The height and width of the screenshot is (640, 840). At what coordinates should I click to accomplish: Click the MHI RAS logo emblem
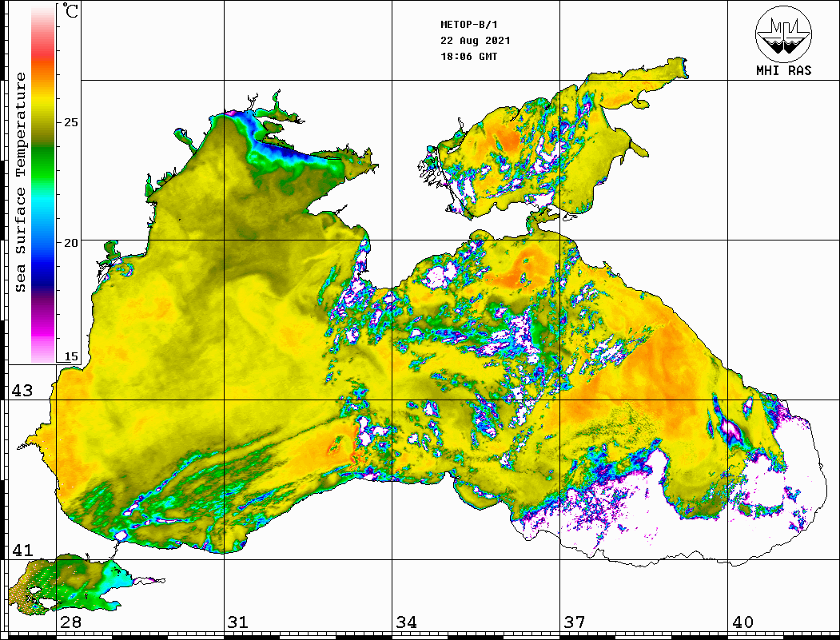click(783, 34)
